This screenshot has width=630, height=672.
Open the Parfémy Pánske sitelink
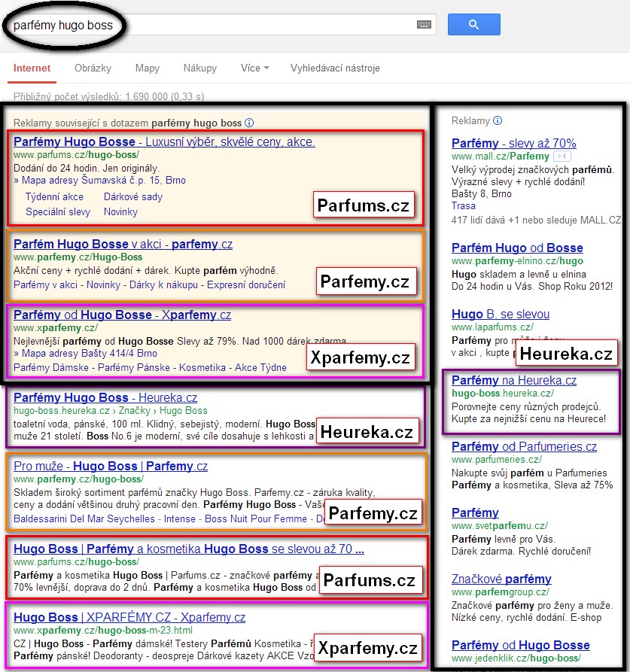[134, 367]
